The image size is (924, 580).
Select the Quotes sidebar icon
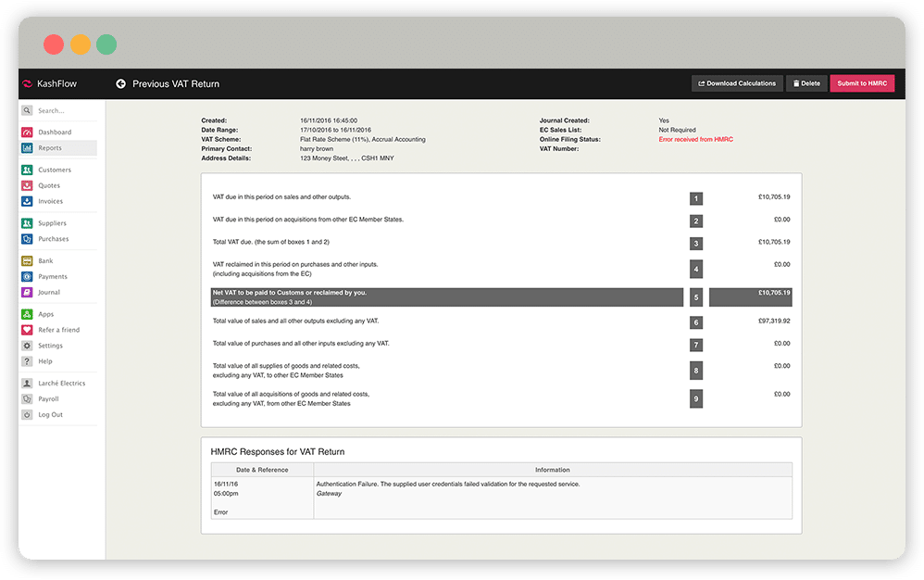coord(27,186)
